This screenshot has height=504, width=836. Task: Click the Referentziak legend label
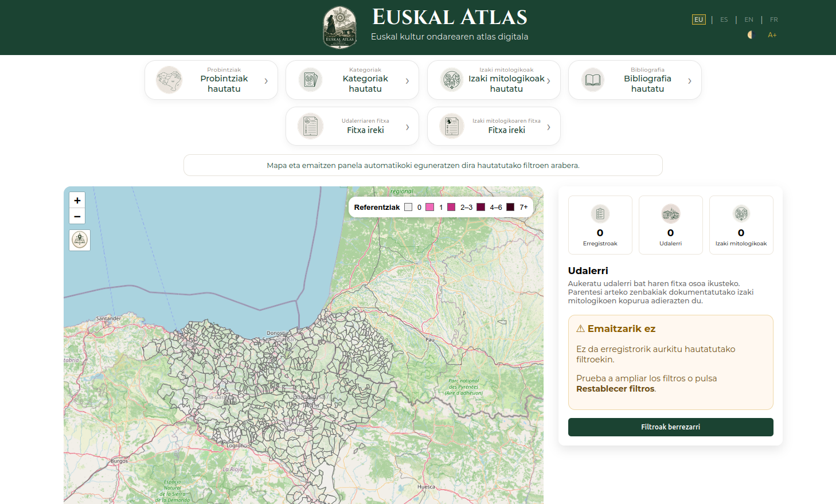377,208
